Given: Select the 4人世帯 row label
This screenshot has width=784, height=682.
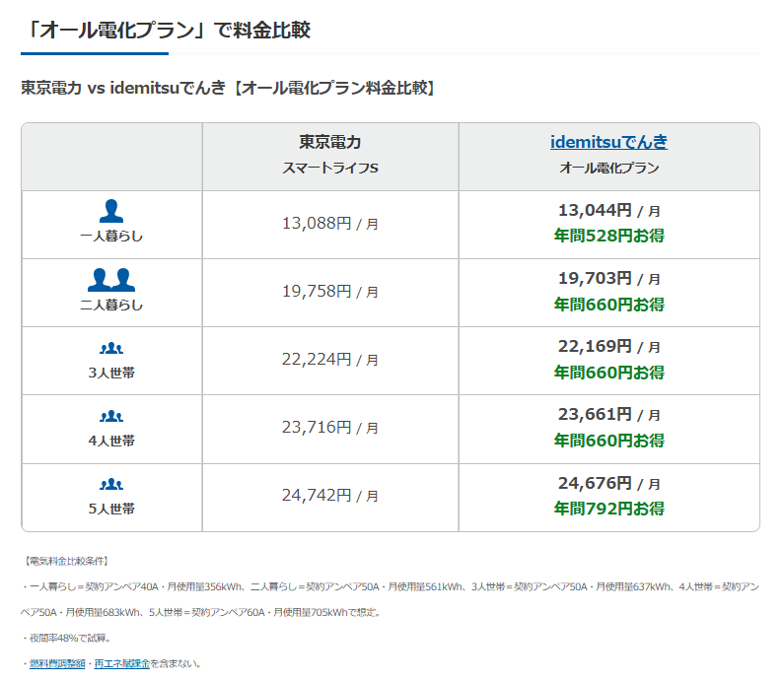Looking at the screenshot, I should pos(111,441).
